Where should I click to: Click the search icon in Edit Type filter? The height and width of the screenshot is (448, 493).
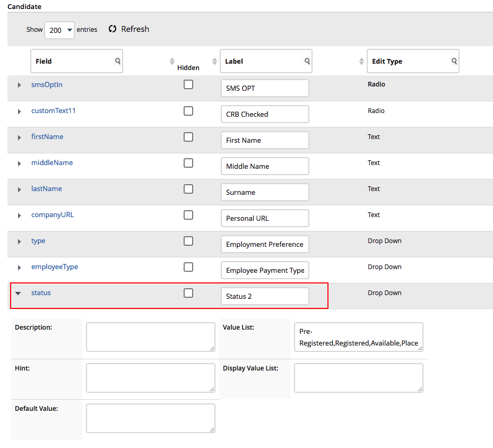click(x=454, y=62)
